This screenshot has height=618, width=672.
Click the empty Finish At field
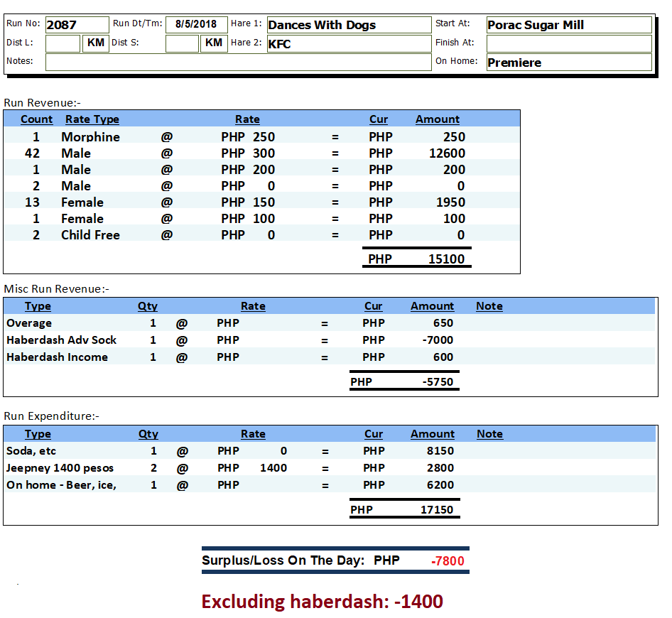[x=568, y=43]
